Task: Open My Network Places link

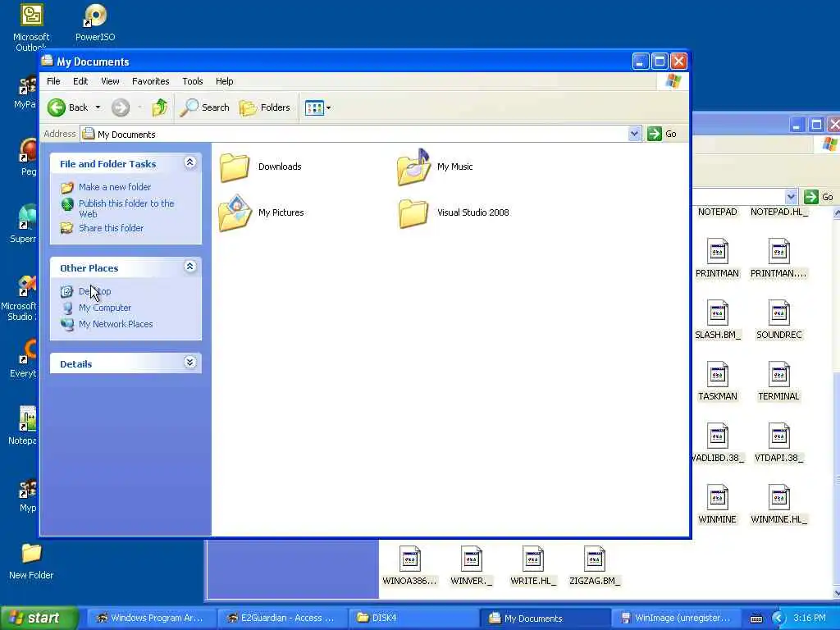Action: pos(116,324)
